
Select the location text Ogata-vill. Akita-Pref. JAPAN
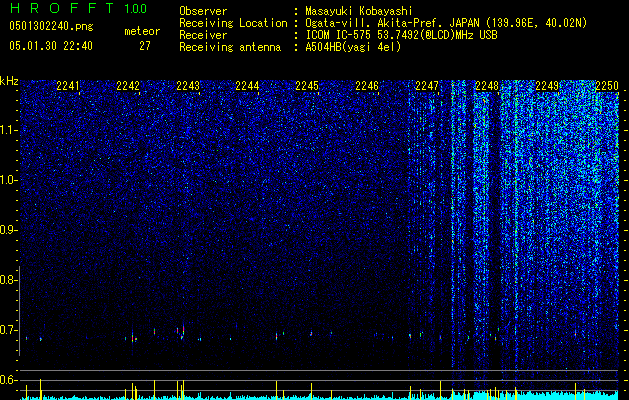392,23
